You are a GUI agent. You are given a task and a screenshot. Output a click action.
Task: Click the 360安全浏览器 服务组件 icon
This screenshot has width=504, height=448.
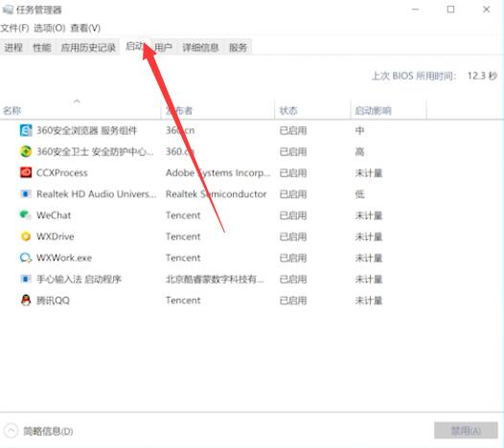click(26, 130)
